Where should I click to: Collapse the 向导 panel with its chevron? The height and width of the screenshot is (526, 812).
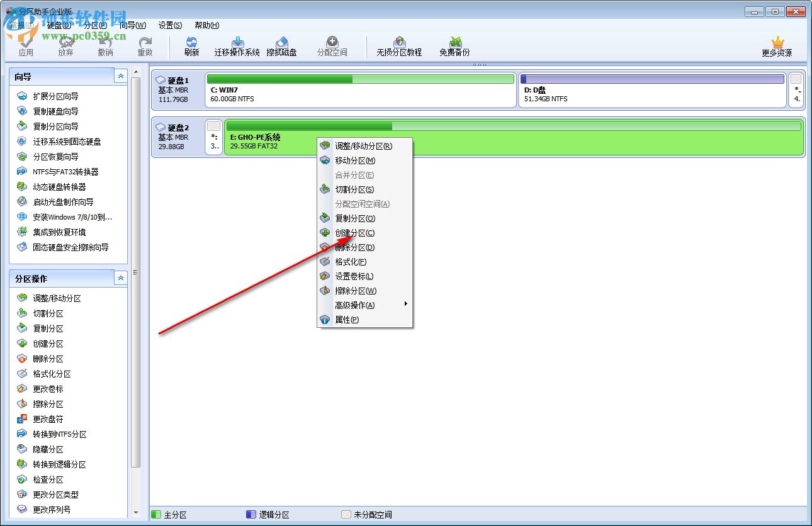120,76
